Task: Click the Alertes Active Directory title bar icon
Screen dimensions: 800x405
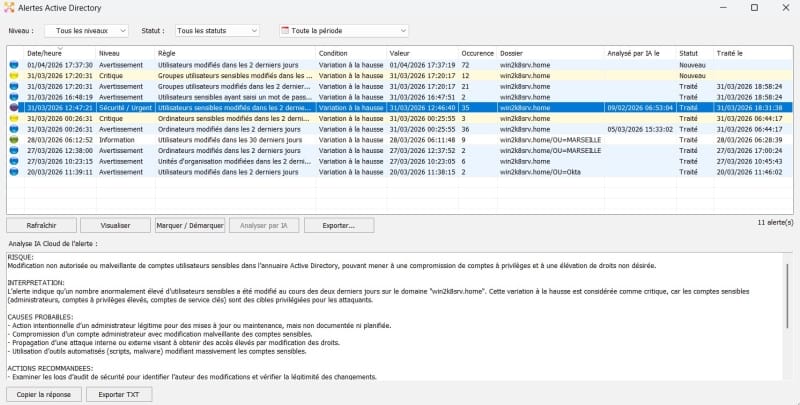Action: (x=10, y=9)
